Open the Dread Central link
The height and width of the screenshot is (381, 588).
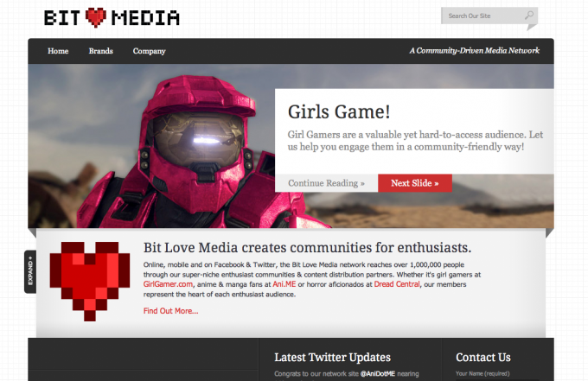pos(397,284)
